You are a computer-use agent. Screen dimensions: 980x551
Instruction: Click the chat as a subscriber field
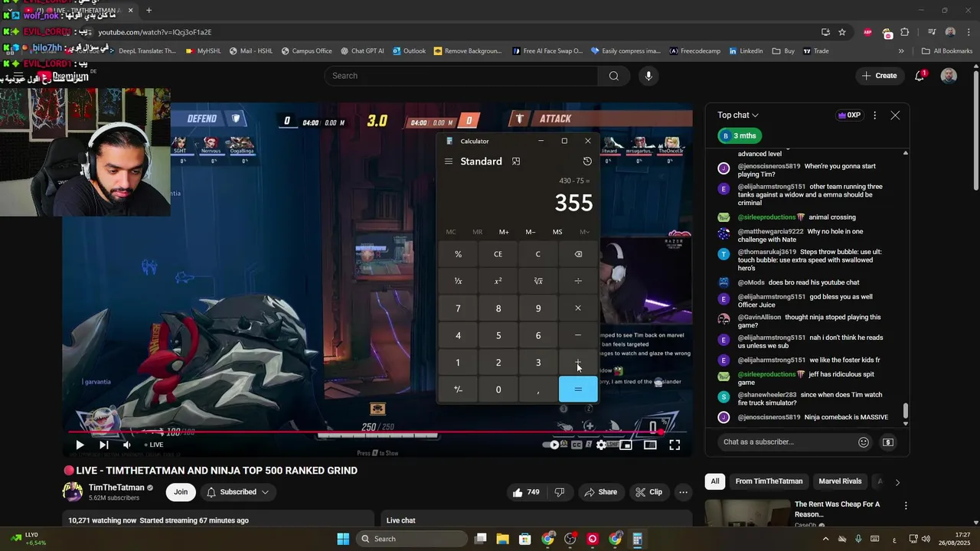pyautogui.click(x=789, y=442)
